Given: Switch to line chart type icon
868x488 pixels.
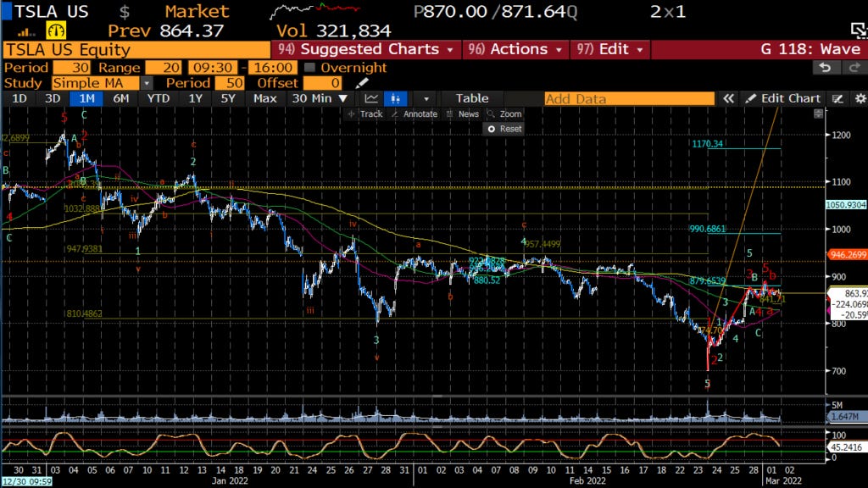Looking at the screenshot, I should point(371,98).
